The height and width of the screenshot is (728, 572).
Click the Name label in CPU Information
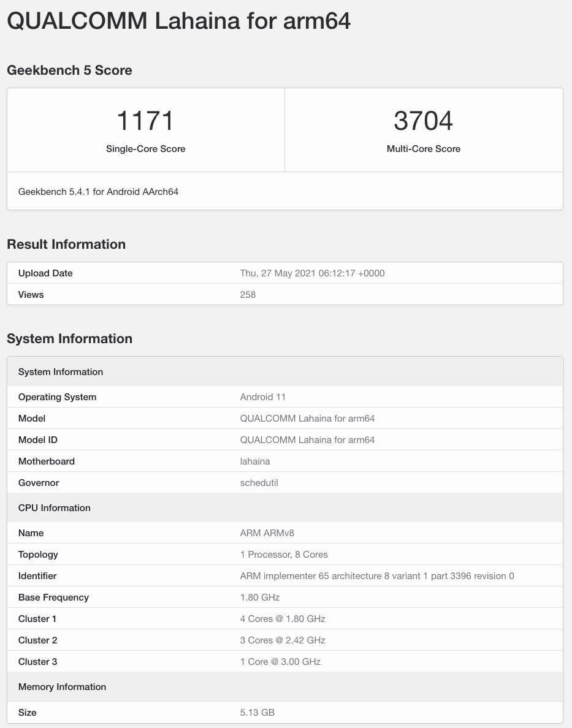(31, 533)
